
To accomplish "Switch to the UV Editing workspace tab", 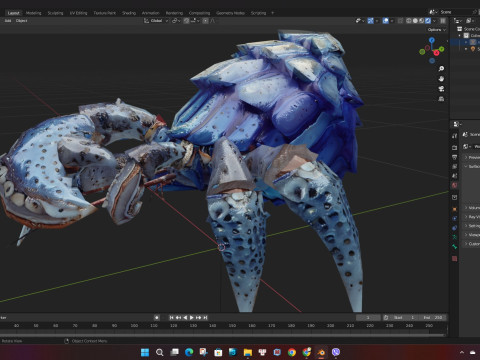I will (78, 13).
